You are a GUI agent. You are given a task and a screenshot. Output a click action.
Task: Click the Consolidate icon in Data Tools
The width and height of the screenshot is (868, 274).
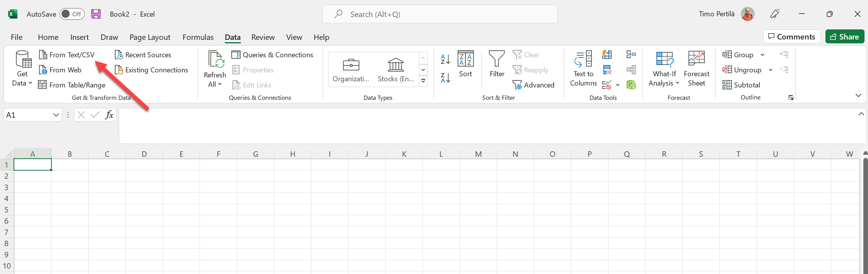(x=631, y=55)
